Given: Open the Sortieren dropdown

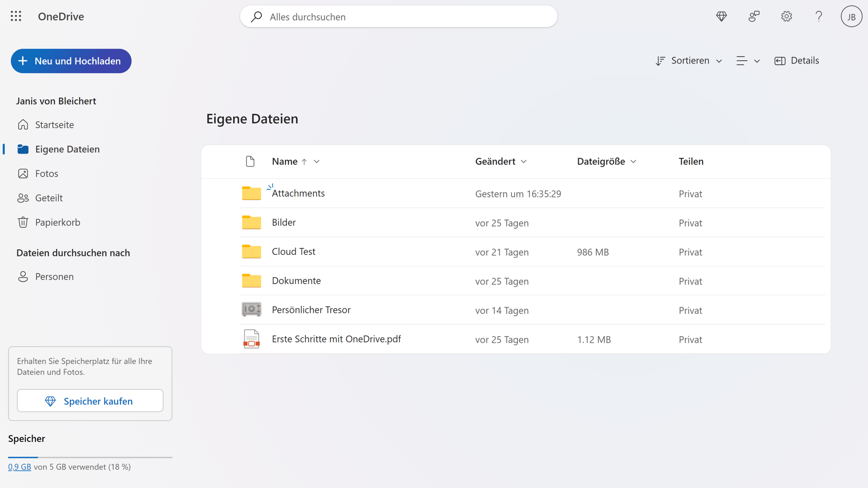Looking at the screenshot, I should 688,60.
